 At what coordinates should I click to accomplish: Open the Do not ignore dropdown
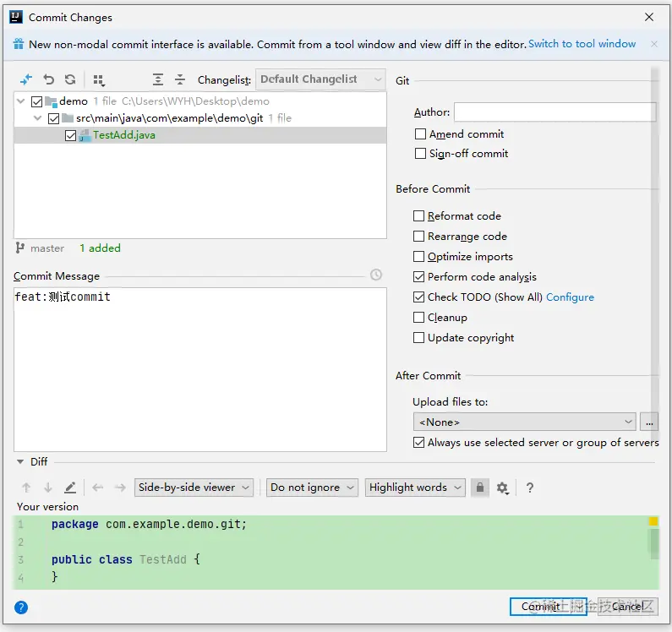(x=312, y=488)
